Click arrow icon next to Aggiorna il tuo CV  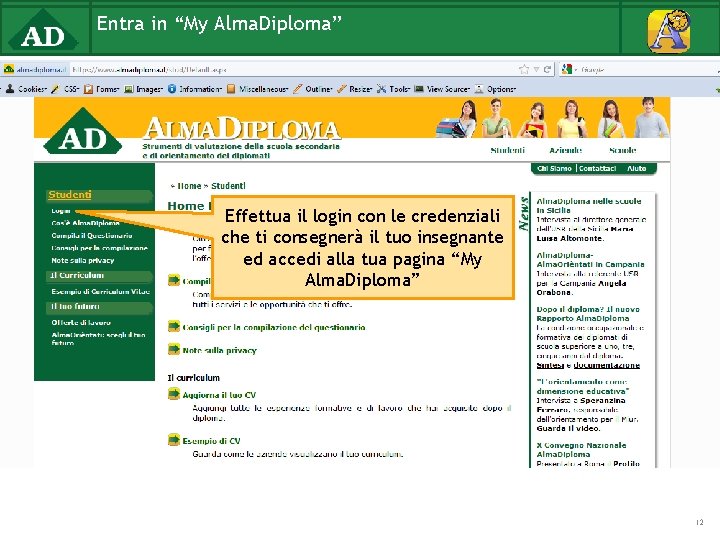pos(174,394)
